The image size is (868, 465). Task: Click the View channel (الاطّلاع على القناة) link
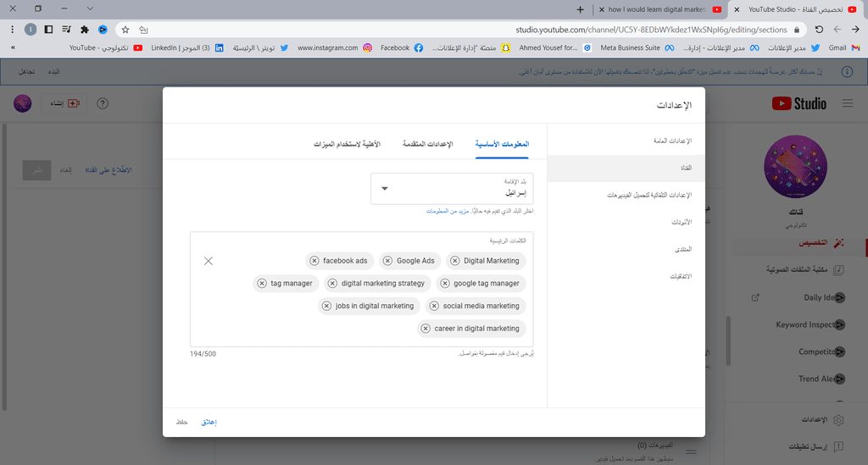coord(108,170)
